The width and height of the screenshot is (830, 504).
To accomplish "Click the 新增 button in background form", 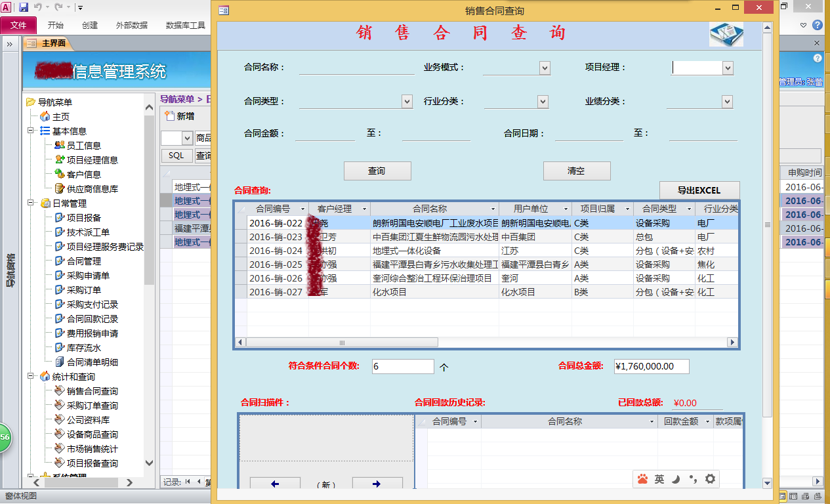I will 180,116.
